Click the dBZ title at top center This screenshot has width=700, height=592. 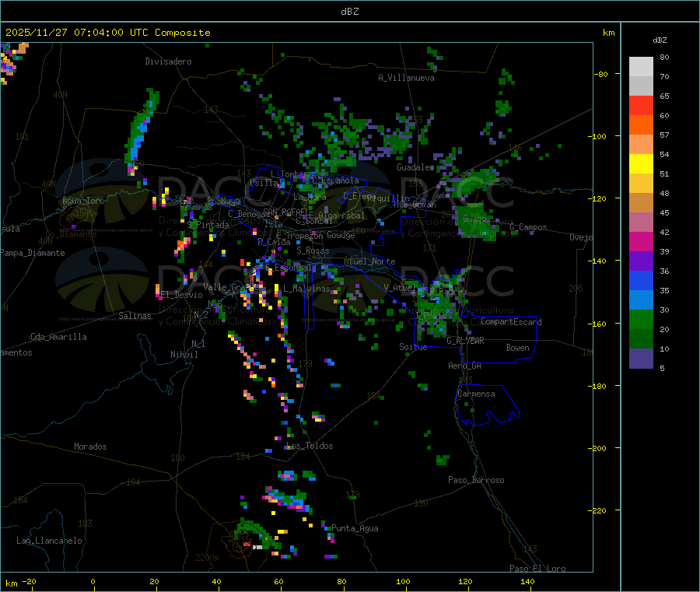[349, 12]
